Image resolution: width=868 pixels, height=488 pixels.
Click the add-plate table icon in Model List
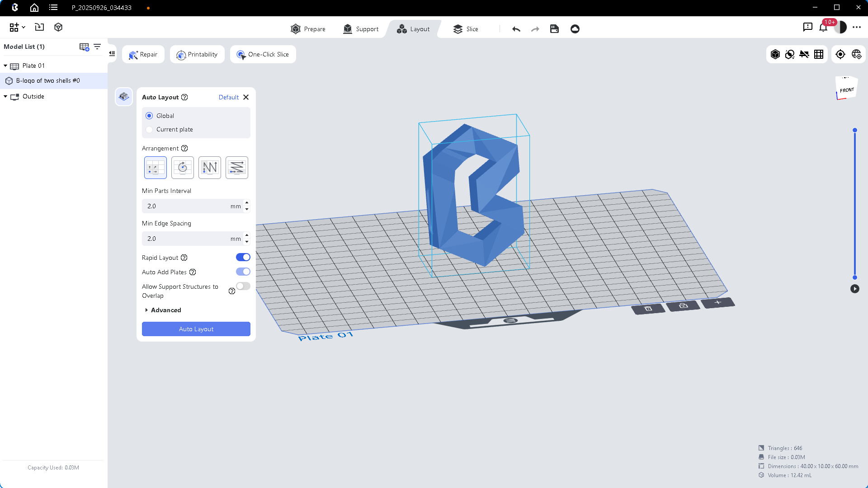(x=84, y=47)
